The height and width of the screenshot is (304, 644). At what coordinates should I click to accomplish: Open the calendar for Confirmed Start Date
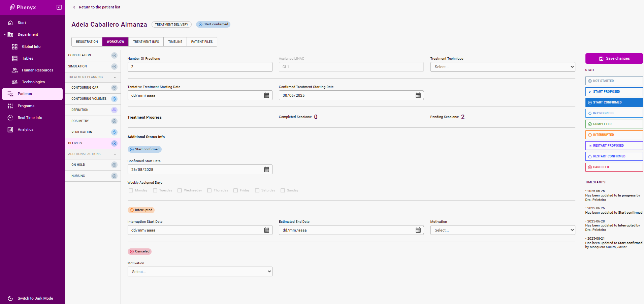[x=266, y=170]
